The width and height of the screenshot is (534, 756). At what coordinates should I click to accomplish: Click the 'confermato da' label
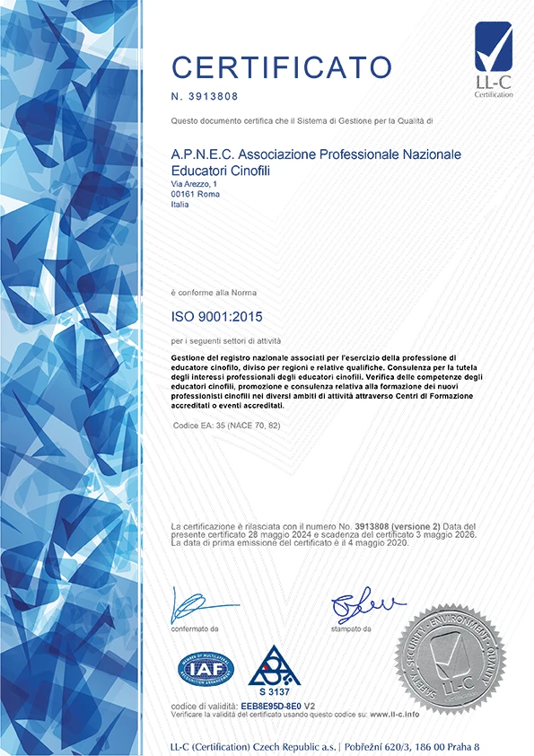pos(195,629)
